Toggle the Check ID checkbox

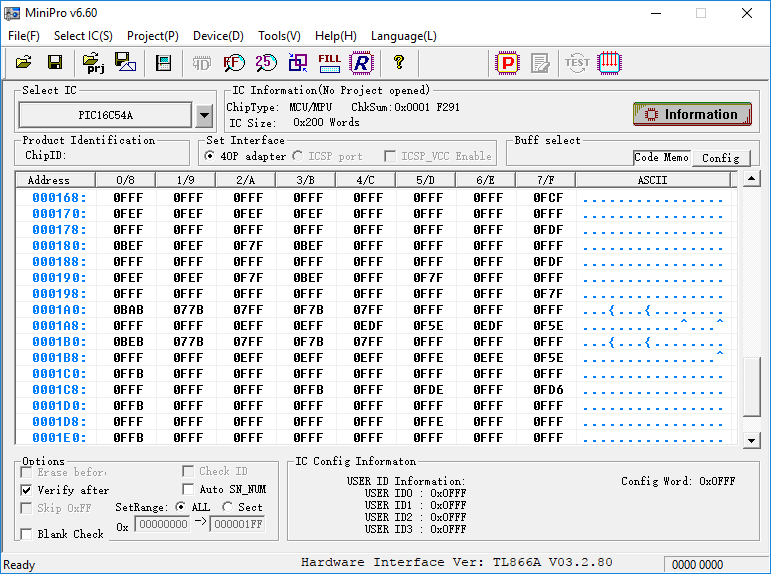coord(187,471)
